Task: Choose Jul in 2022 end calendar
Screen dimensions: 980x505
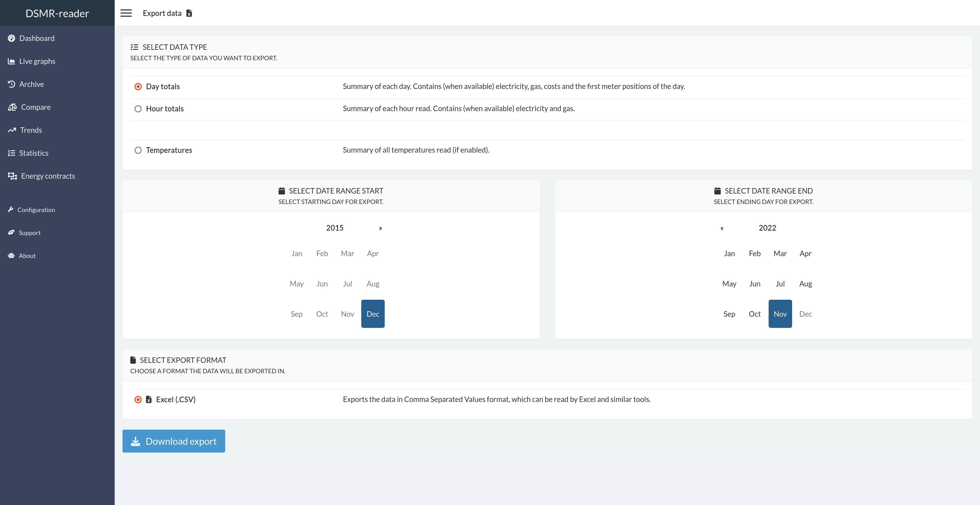Action: click(x=780, y=284)
